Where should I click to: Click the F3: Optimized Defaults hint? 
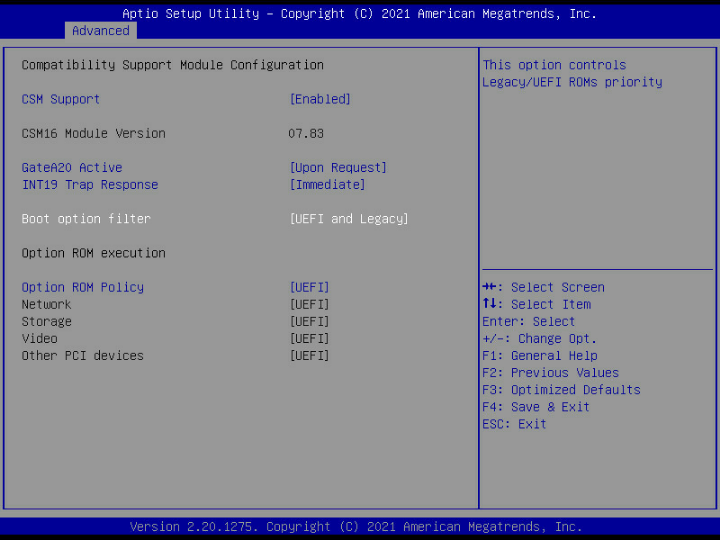[x=561, y=390]
